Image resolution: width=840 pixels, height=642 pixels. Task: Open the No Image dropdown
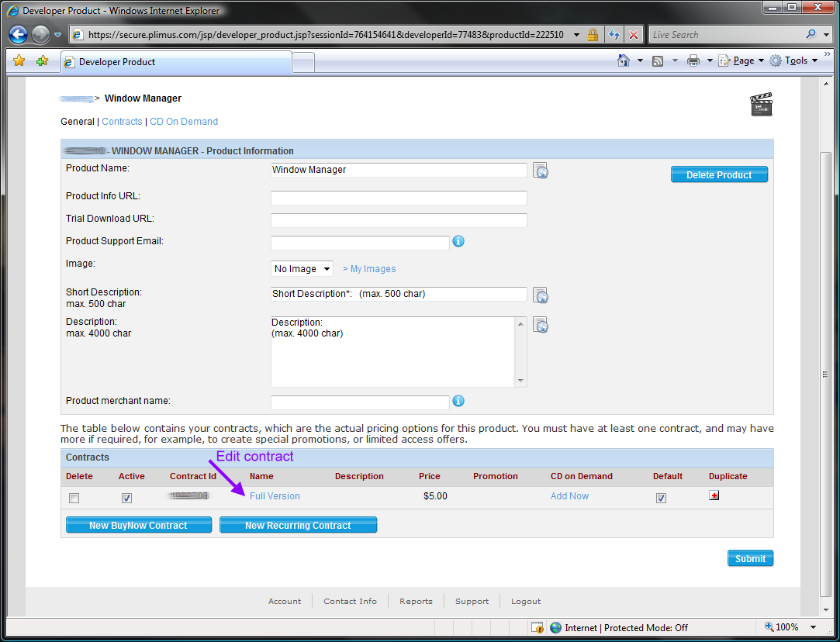coord(302,269)
